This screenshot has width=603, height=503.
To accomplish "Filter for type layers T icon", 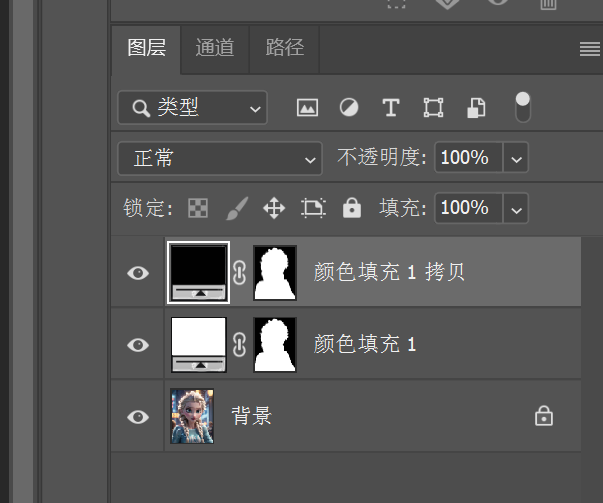I will pyautogui.click(x=391, y=107).
